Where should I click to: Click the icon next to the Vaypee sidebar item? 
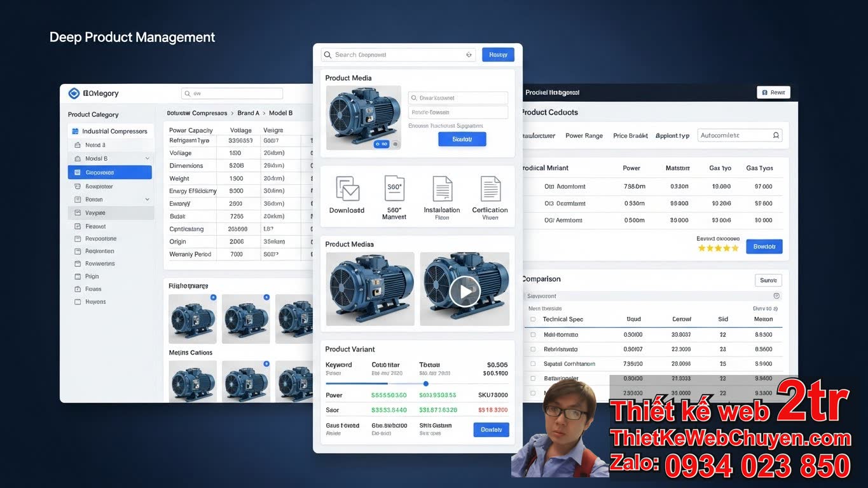(x=78, y=213)
